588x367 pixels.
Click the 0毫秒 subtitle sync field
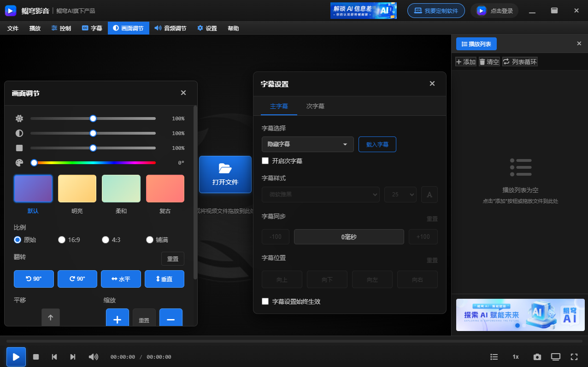pyautogui.click(x=349, y=237)
